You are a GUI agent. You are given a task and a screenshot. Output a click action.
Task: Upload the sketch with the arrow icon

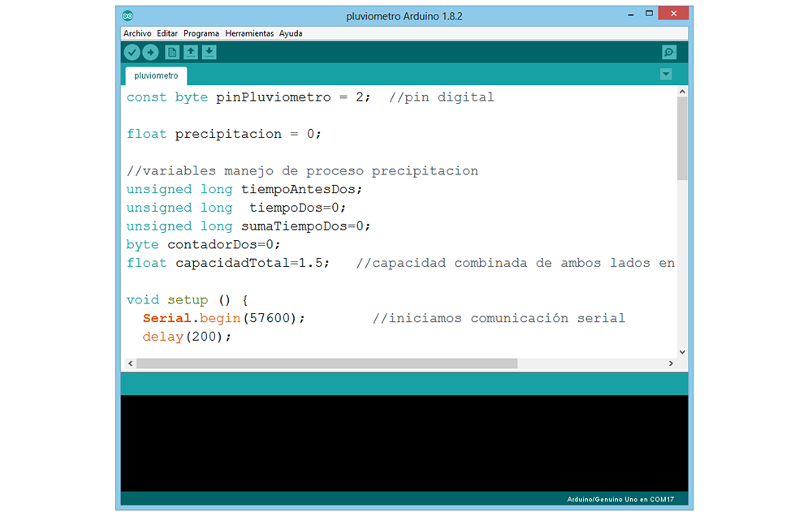click(x=150, y=53)
